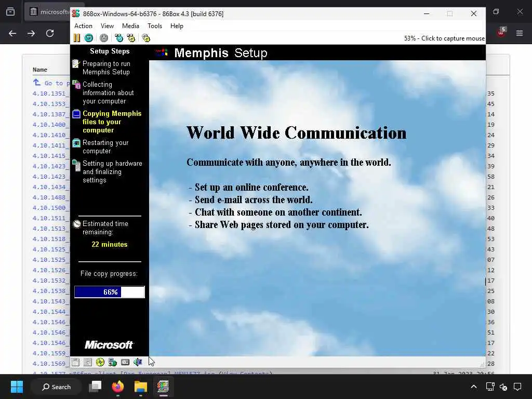532x399 pixels.
Task: Click the Memphis Setup title flag logo
Action: 162,52
